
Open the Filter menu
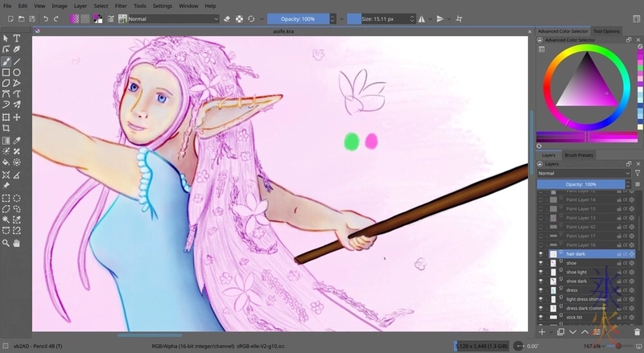point(121,6)
